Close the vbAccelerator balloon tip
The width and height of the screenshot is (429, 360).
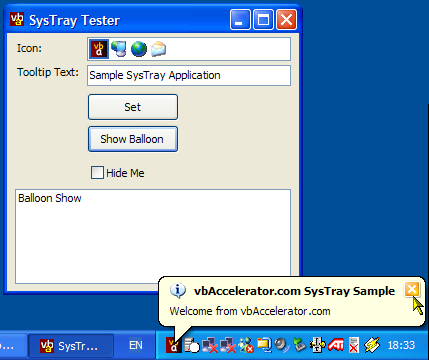pyautogui.click(x=412, y=289)
